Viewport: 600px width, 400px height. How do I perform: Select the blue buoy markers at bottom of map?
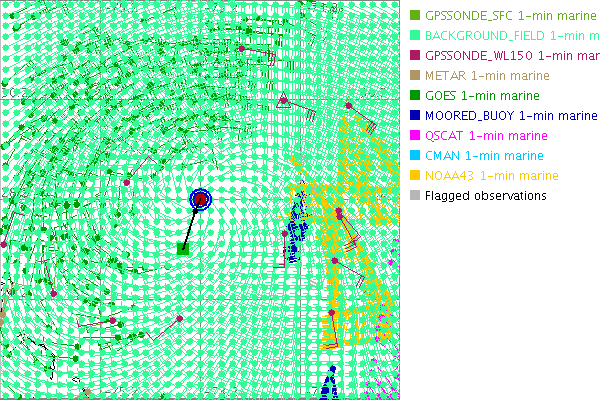pyautogui.click(x=330, y=385)
